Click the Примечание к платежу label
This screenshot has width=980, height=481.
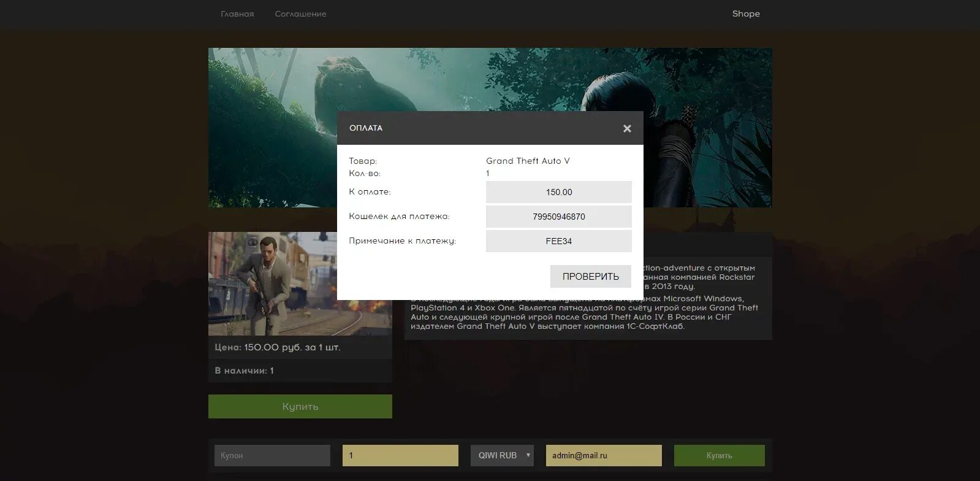(403, 241)
